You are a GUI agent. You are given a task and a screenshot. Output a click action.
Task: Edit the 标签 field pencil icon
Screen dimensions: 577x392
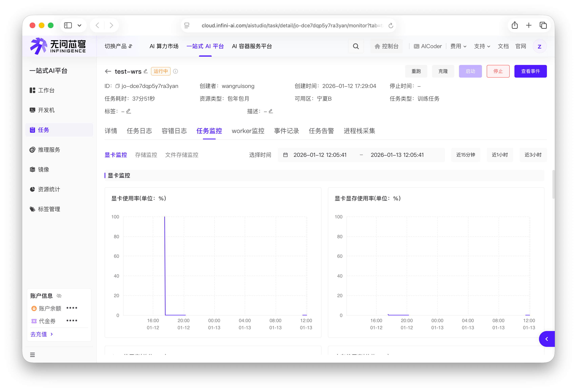tap(128, 111)
